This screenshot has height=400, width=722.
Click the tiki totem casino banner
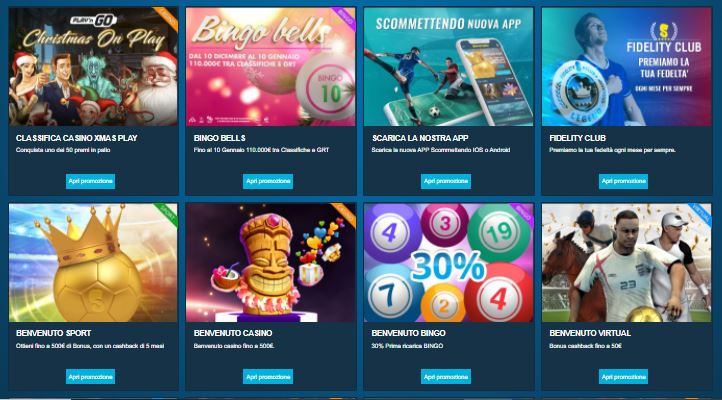tap(271, 263)
